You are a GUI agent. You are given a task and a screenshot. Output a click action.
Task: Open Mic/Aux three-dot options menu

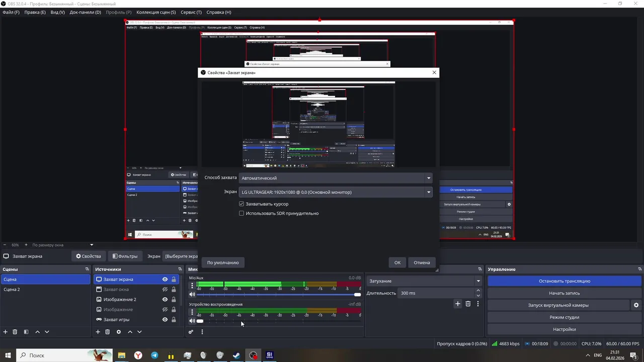[192, 286]
